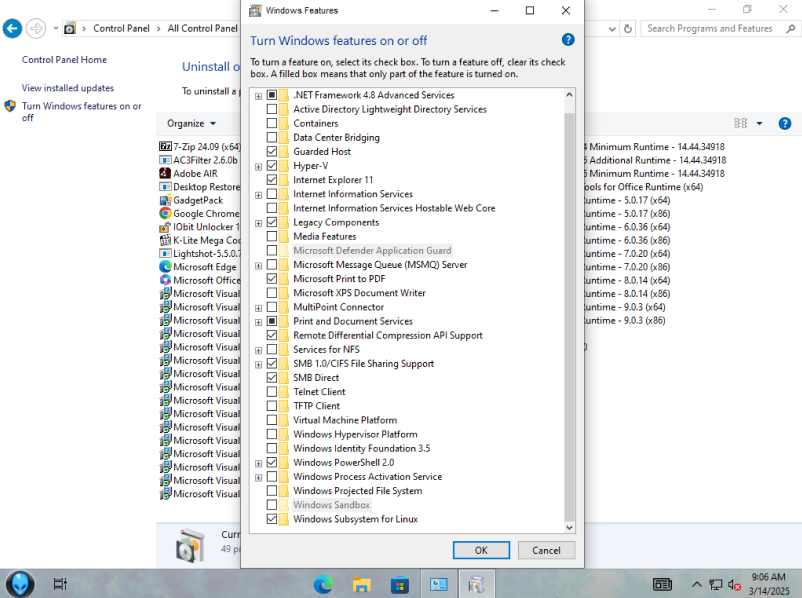Expand the Print and Document Services node
Image resolution: width=802 pixels, height=598 pixels.
coord(258,322)
